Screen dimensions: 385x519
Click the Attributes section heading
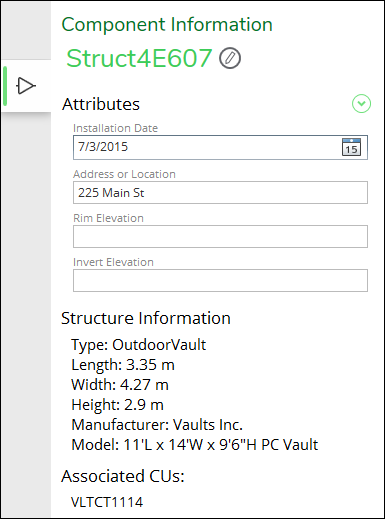coord(101,104)
